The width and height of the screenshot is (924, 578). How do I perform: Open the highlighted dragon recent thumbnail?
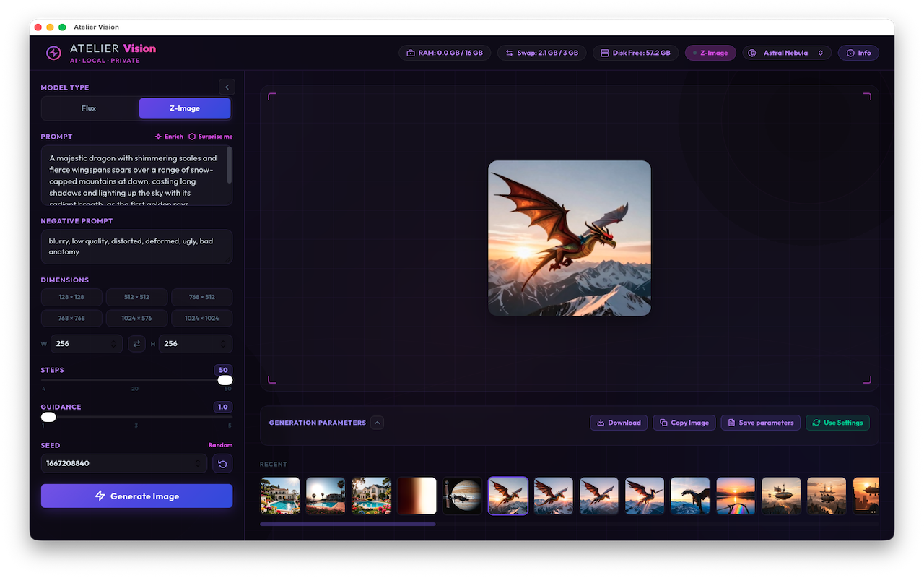click(508, 496)
